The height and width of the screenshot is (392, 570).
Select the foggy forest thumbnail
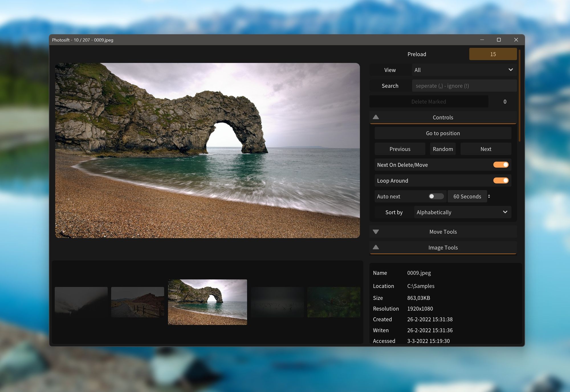click(x=81, y=302)
